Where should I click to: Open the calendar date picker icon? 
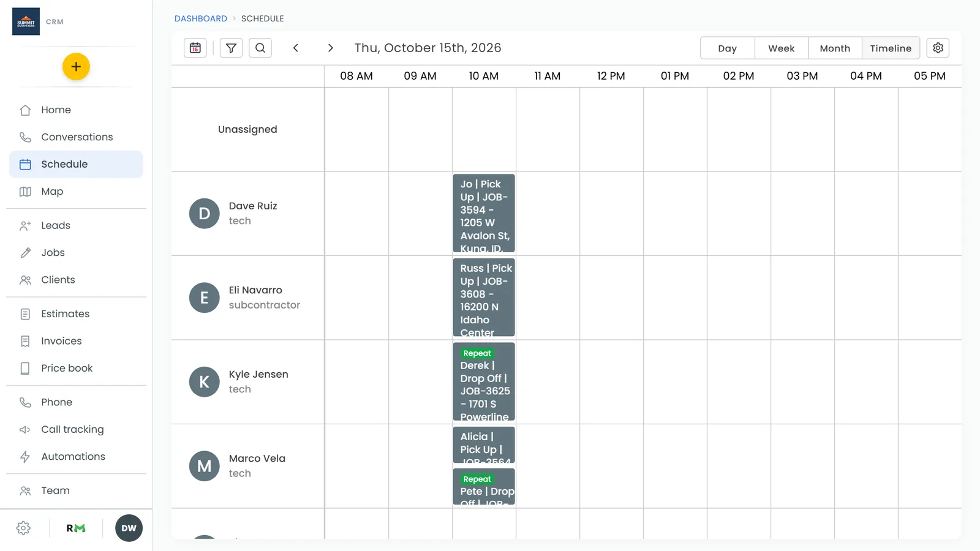pyautogui.click(x=195, y=48)
